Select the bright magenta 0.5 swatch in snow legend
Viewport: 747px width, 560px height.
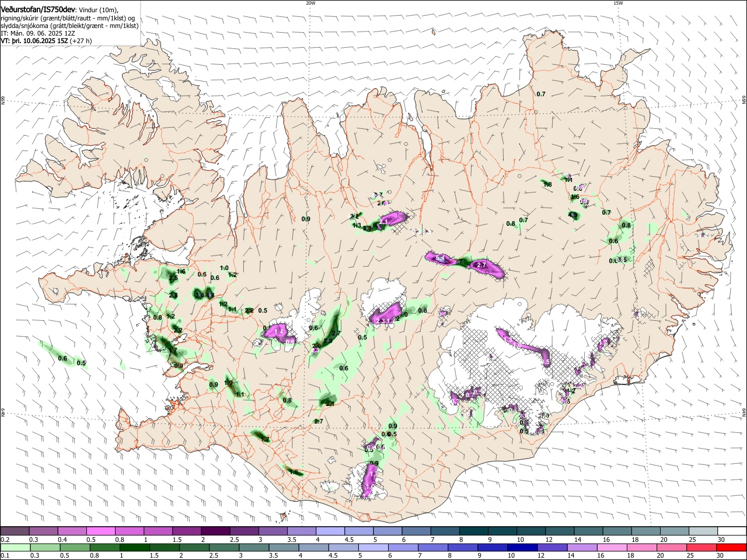coord(100,531)
